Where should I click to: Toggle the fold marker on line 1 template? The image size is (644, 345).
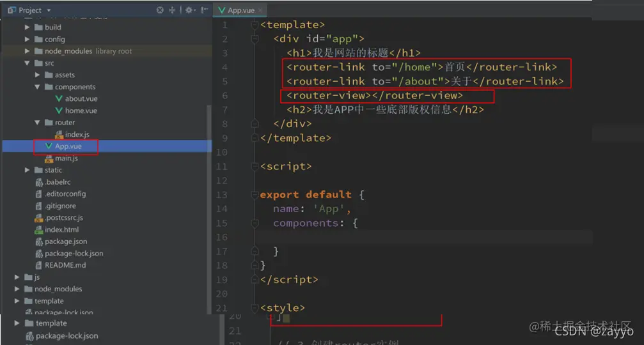pyautogui.click(x=255, y=25)
